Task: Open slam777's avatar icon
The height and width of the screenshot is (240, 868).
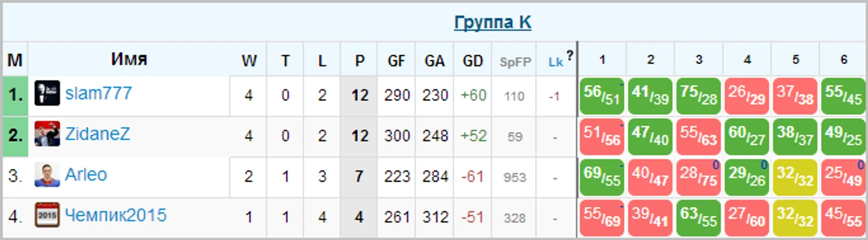Action: (47, 93)
